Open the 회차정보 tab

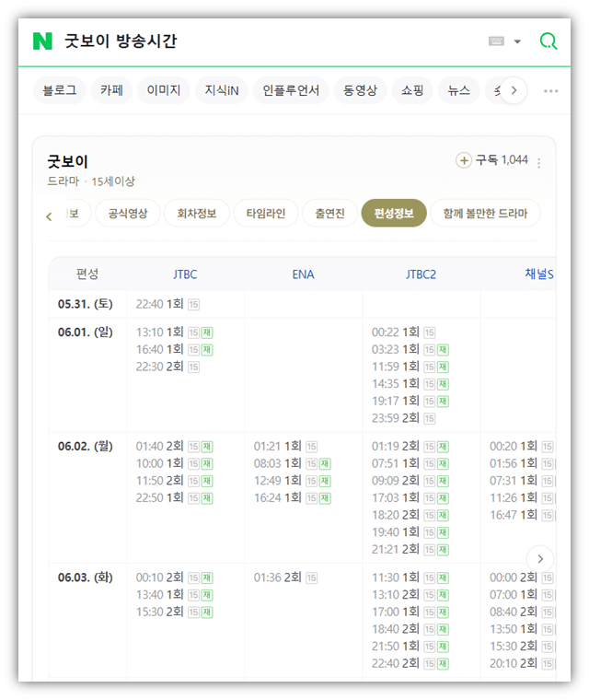pos(197,213)
